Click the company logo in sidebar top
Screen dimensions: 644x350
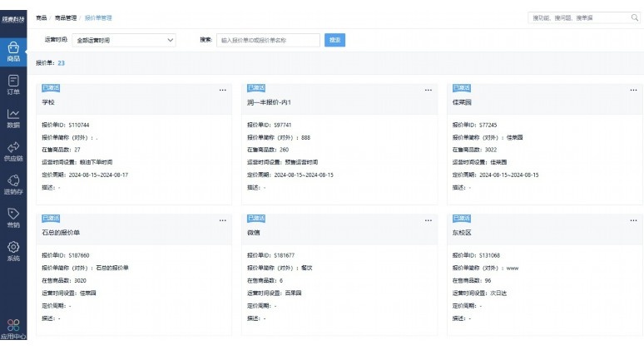tap(13, 19)
